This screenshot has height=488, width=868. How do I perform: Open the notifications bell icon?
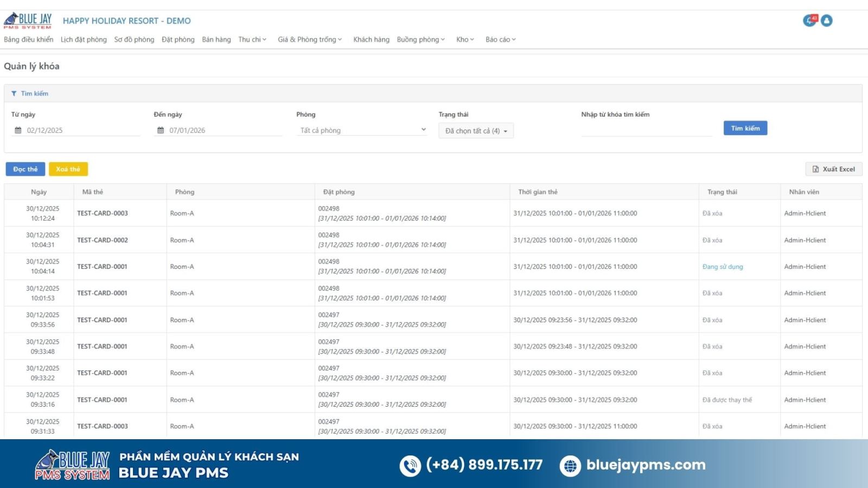coord(809,21)
